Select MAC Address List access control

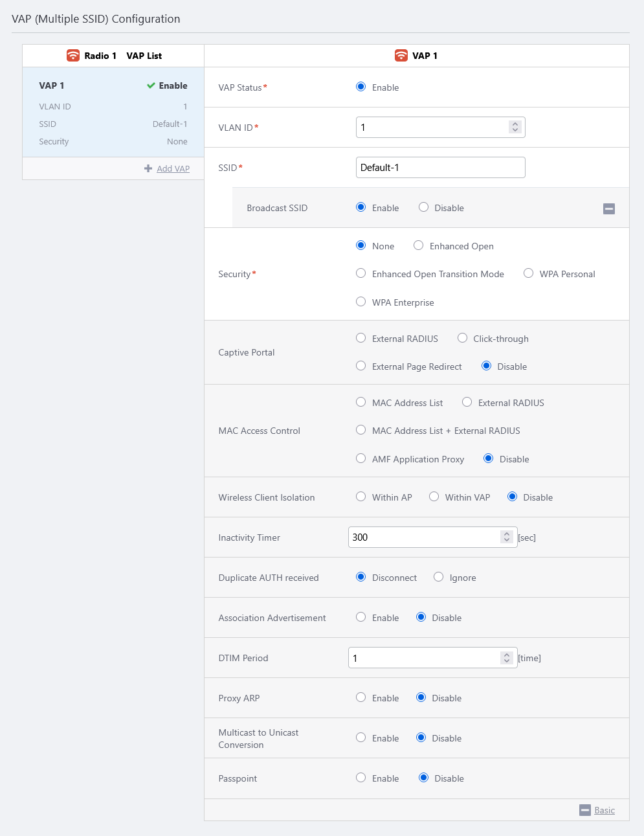[x=361, y=402]
